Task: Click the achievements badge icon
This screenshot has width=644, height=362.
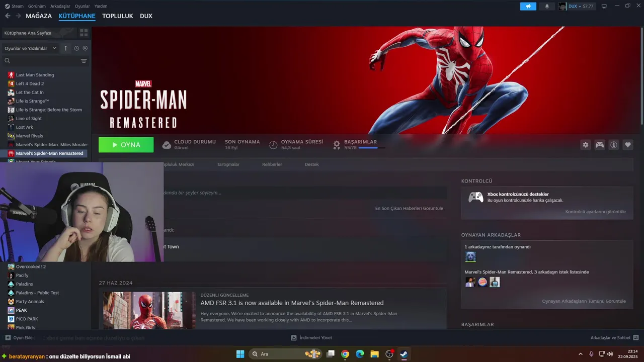Action: click(337, 145)
